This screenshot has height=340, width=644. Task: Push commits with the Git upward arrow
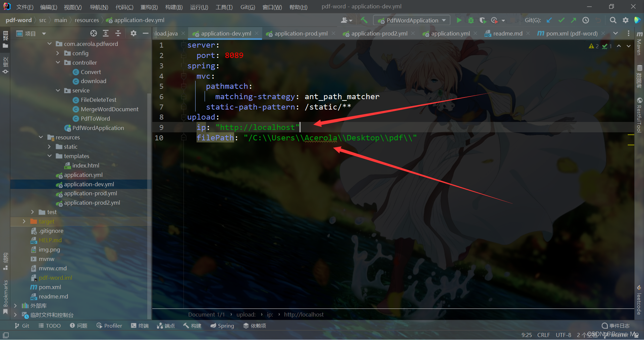click(x=573, y=20)
